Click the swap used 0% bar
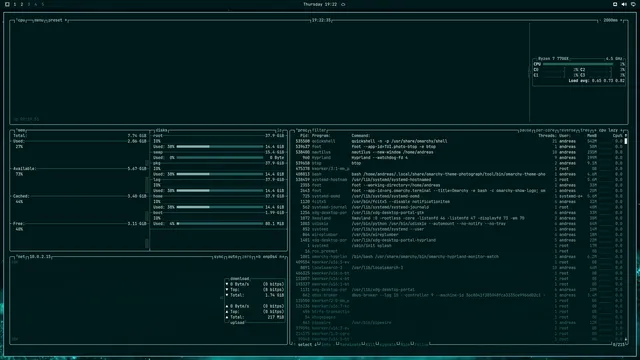The image size is (640, 360). coord(220,158)
